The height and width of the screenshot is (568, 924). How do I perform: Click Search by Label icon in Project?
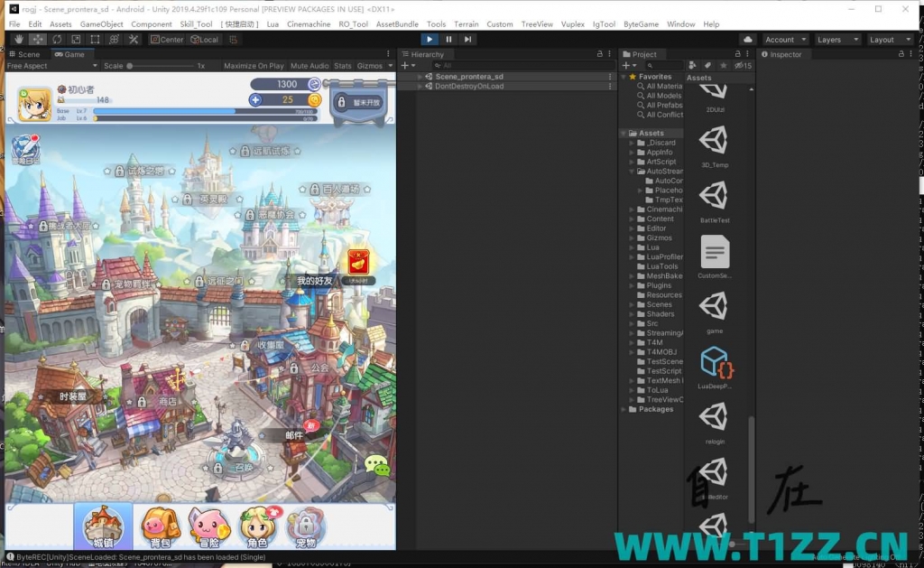pyautogui.click(x=707, y=66)
